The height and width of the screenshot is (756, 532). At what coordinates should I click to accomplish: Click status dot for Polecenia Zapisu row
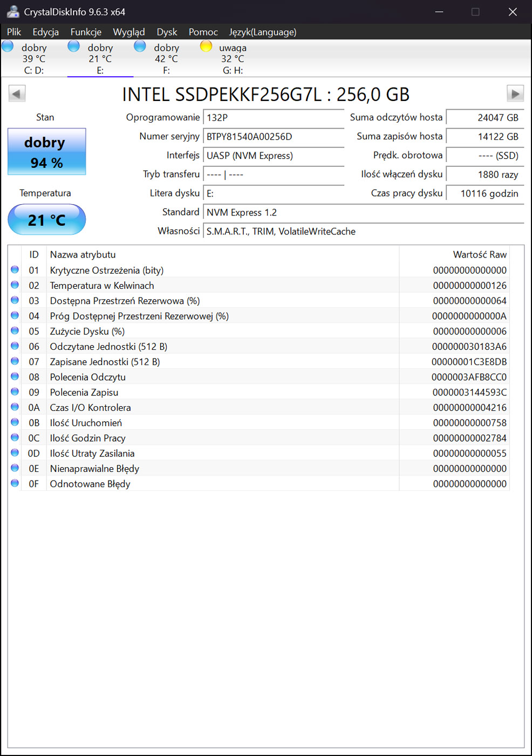click(15, 391)
